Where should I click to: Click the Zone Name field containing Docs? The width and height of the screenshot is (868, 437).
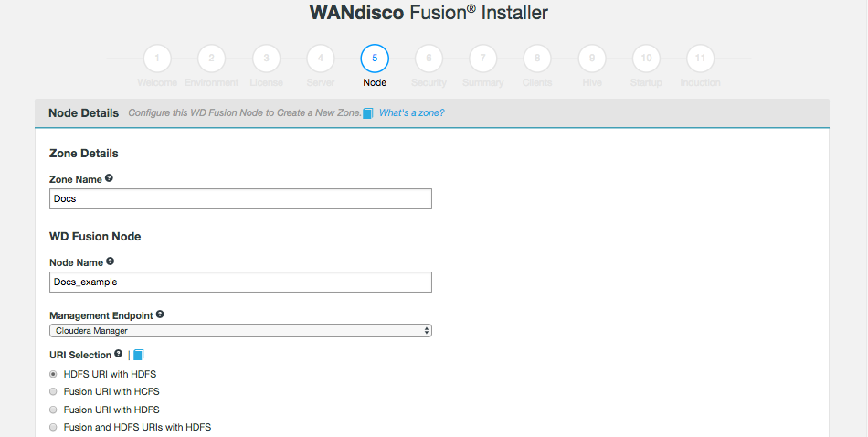click(241, 198)
